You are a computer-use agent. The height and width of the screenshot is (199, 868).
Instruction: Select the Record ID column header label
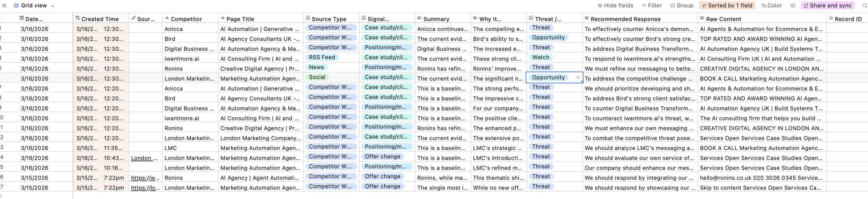[848, 19]
